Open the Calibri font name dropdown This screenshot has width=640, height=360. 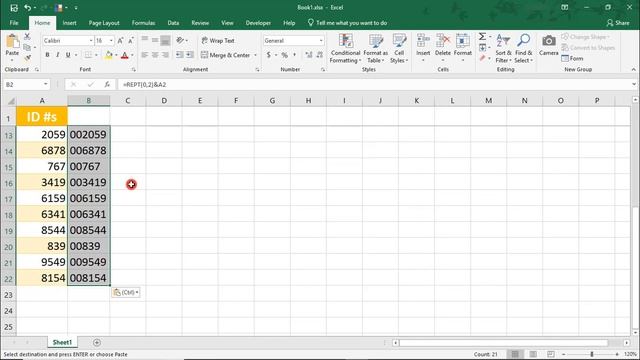pyautogui.click(x=91, y=41)
